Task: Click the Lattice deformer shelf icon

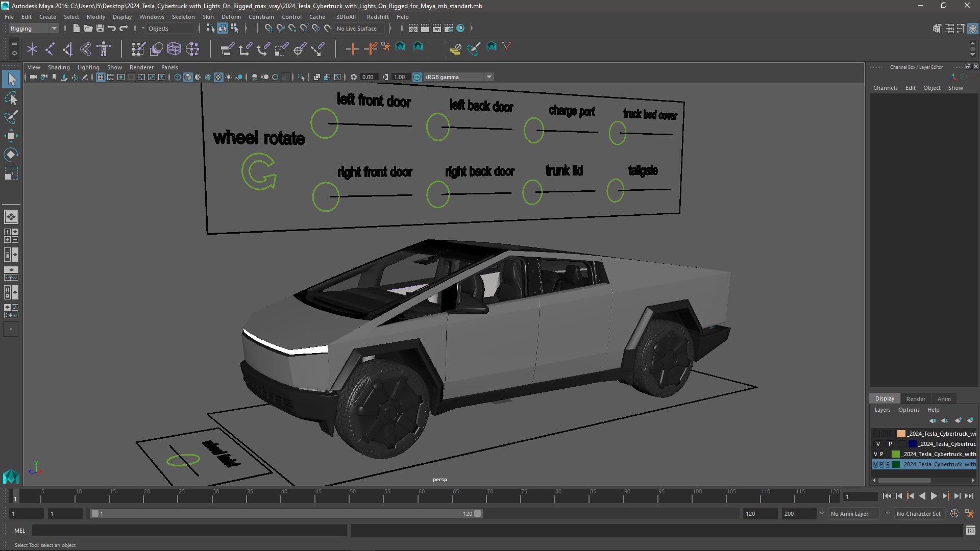Action: click(x=174, y=49)
